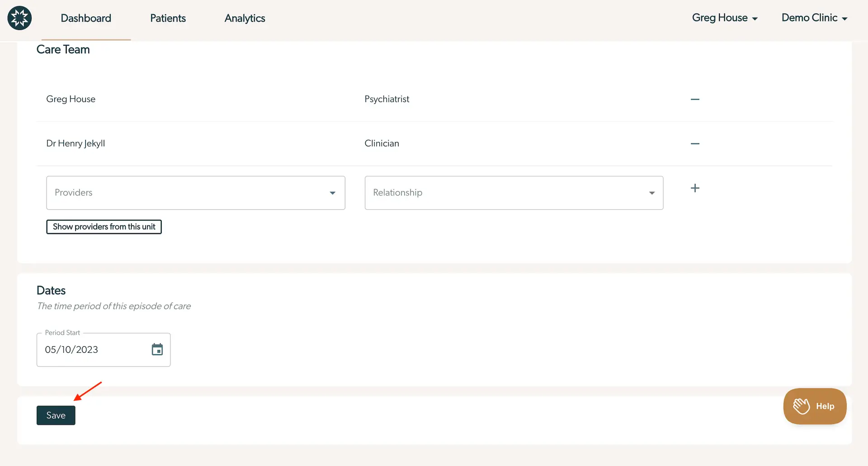Add a new provider using the plus icon

tap(695, 188)
